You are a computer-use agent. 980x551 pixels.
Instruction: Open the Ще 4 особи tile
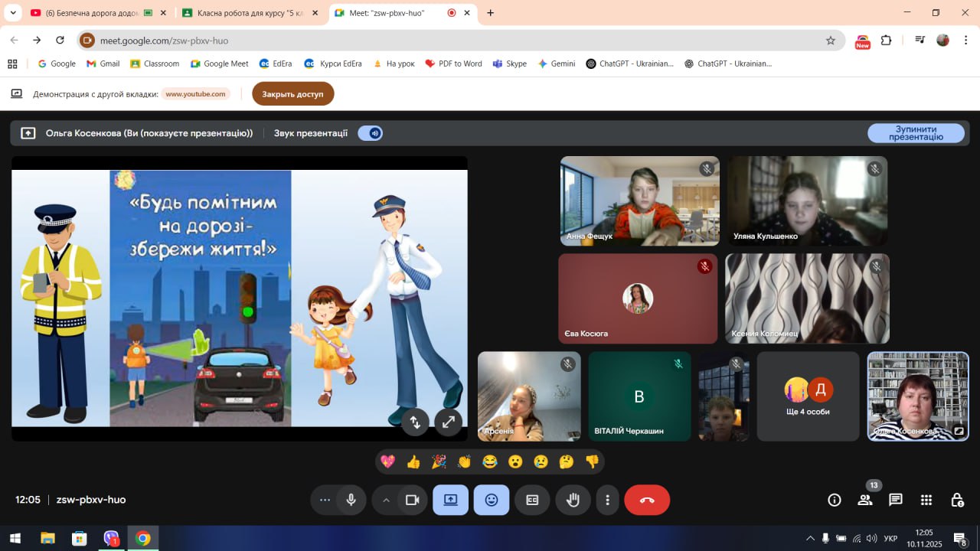[x=808, y=396]
